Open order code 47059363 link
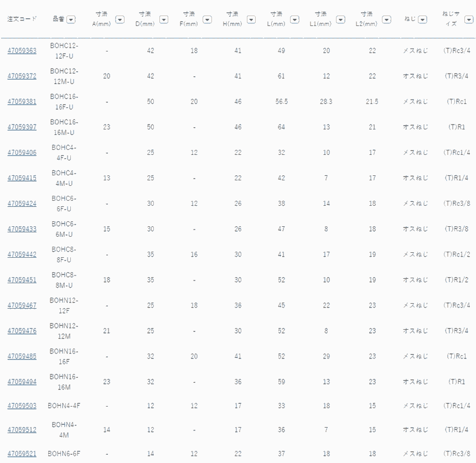Image resolution: width=476 pixels, height=463 pixels. click(x=22, y=51)
